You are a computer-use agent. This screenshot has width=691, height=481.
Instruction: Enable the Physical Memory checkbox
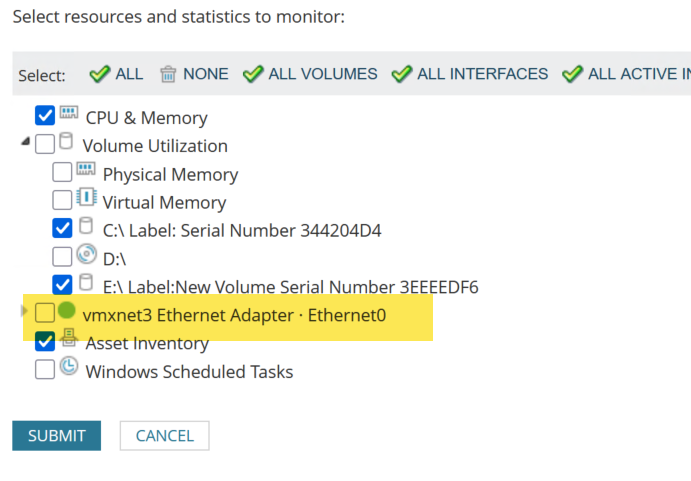[62, 173]
